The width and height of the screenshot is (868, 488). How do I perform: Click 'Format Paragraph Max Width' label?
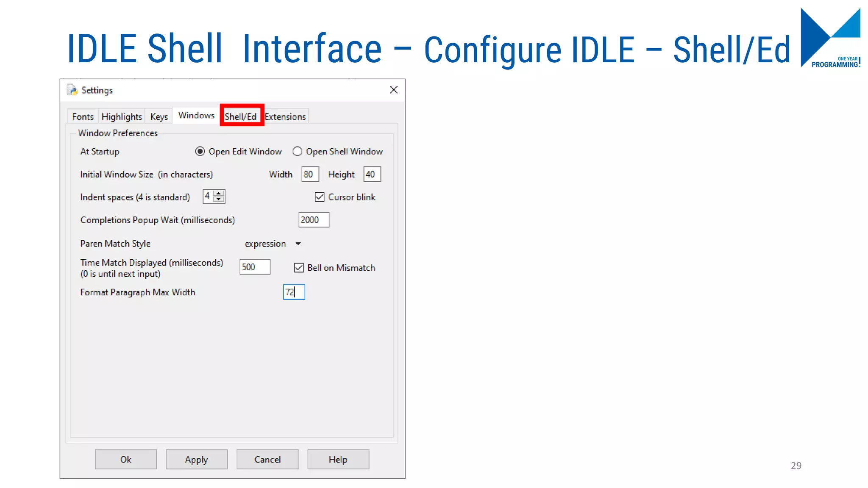click(x=137, y=292)
